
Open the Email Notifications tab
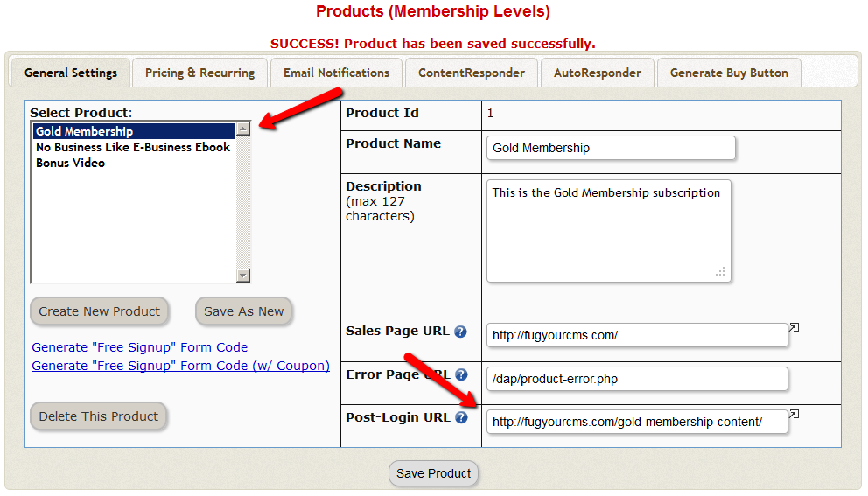336,73
